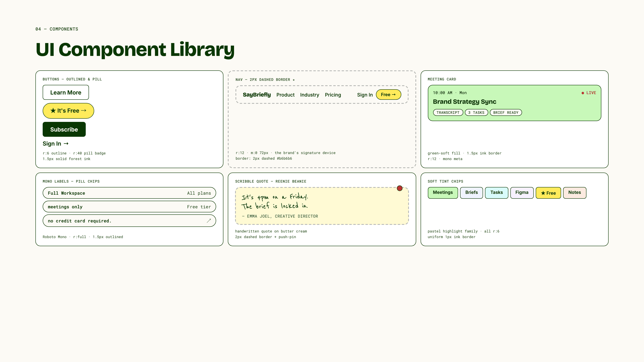Click the Learn More outlined button
Image resolution: width=644 pixels, height=362 pixels.
click(x=66, y=93)
